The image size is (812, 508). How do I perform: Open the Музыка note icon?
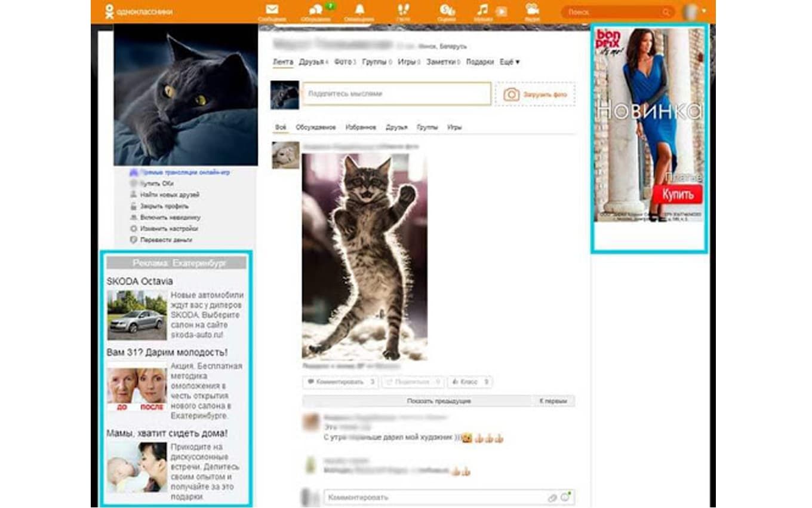482,10
